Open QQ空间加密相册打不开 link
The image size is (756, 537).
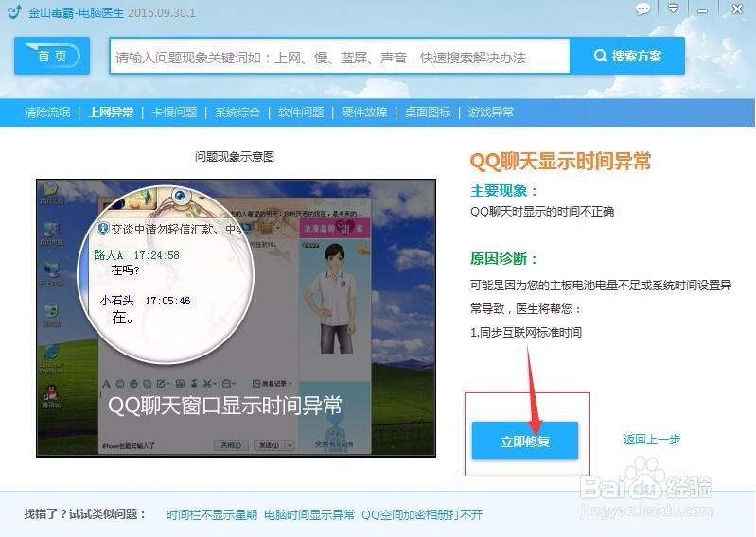[422, 514]
